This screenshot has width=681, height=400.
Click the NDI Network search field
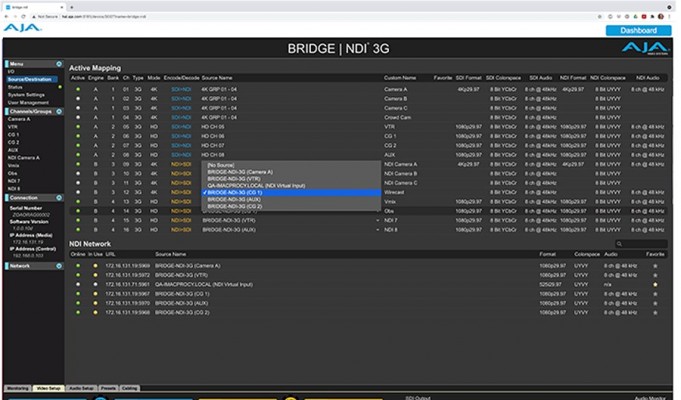coord(641,244)
